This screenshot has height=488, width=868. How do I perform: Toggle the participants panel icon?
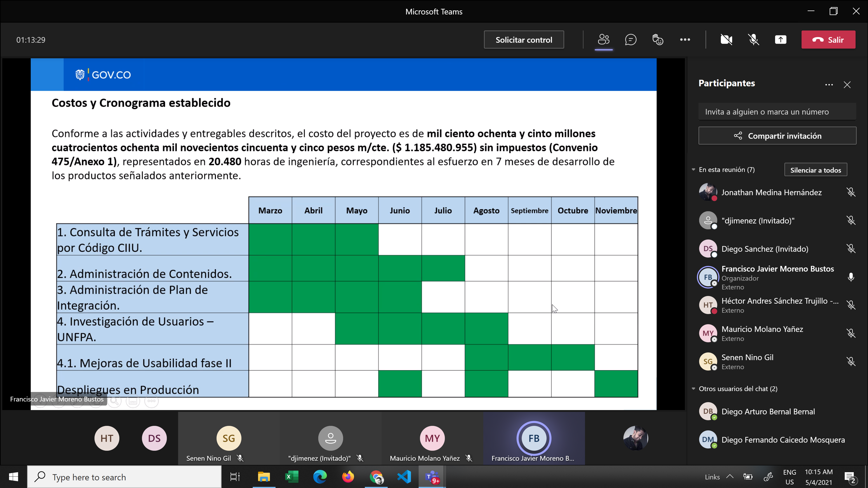(x=604, y=40)
